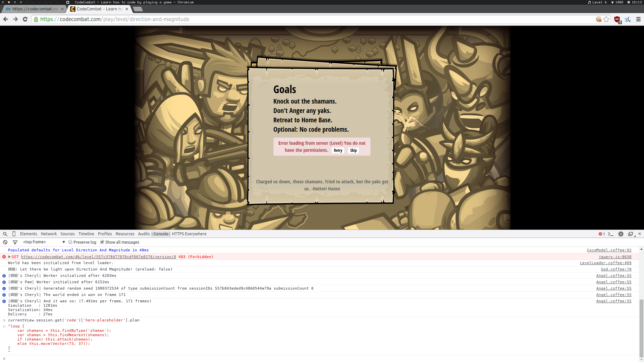This screenshot has width=644, height=362.
Task: Uncheck Show all messages checkbox
Action: [102, 242]
